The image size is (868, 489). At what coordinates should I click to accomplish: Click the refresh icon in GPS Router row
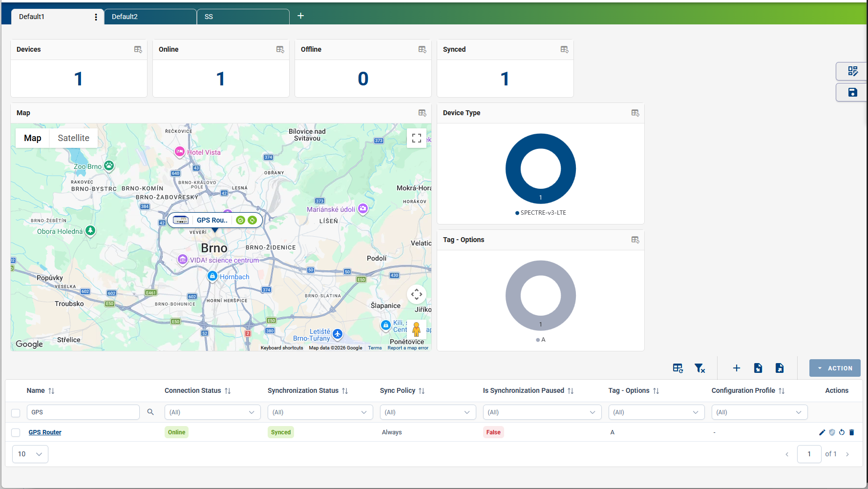842,432
